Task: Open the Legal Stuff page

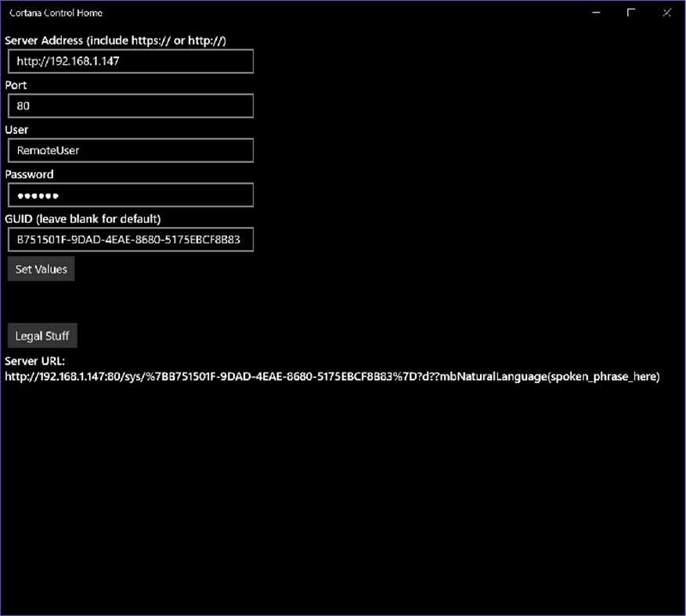Action: click(x=42, y=335)
